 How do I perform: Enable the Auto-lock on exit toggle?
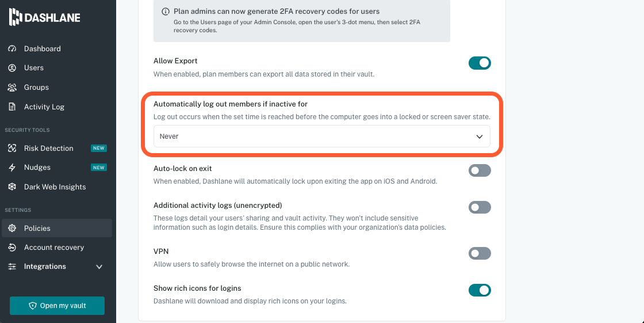pos(480,170)
